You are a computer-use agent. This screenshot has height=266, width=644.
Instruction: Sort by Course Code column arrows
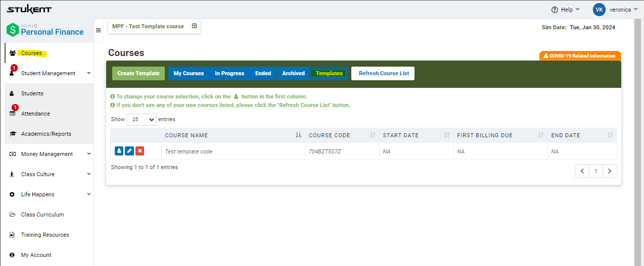pyautogui.click(x=373, y=135)
